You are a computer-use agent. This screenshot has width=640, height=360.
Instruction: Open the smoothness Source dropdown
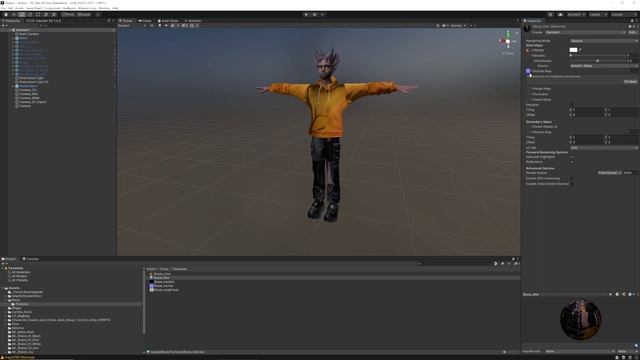tap(604, 66)
